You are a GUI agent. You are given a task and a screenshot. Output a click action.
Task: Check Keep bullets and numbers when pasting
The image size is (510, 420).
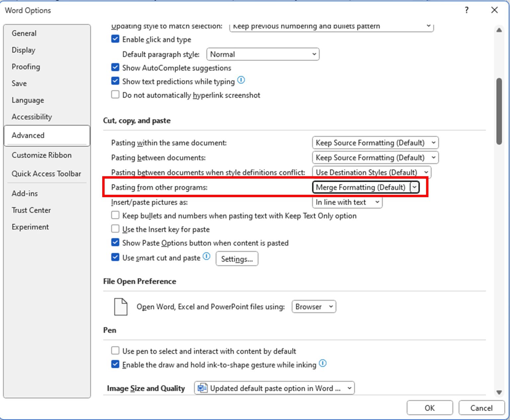[115, 215]
